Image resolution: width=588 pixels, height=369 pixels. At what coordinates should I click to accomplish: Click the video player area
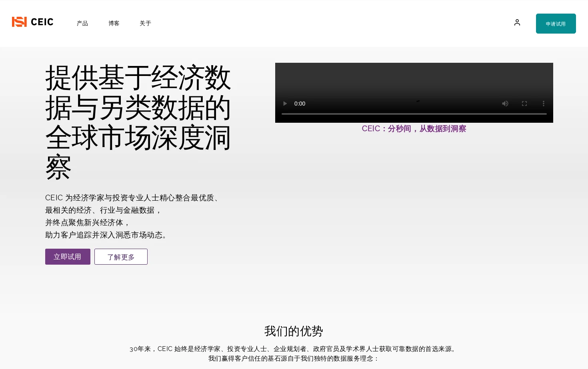click(414, 93)
